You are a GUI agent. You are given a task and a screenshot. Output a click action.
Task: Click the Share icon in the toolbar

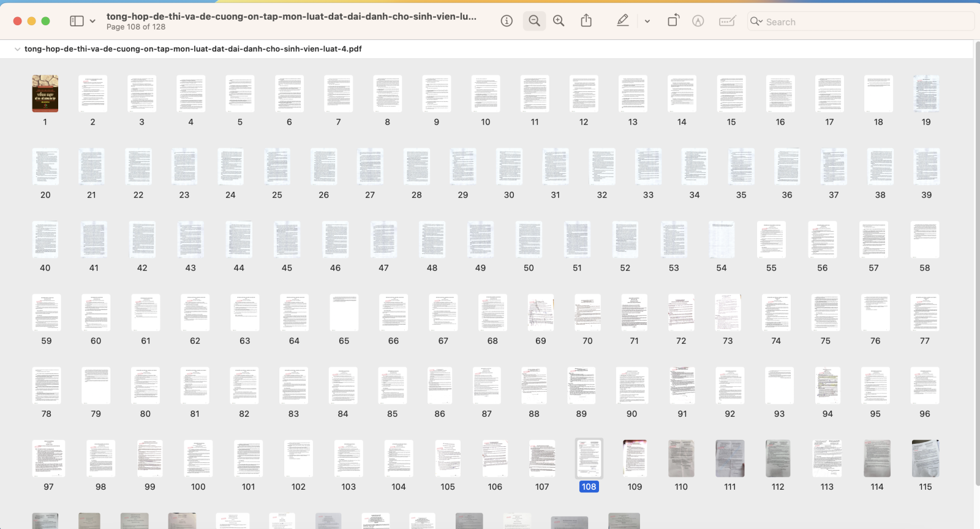[x=586, y=21]
